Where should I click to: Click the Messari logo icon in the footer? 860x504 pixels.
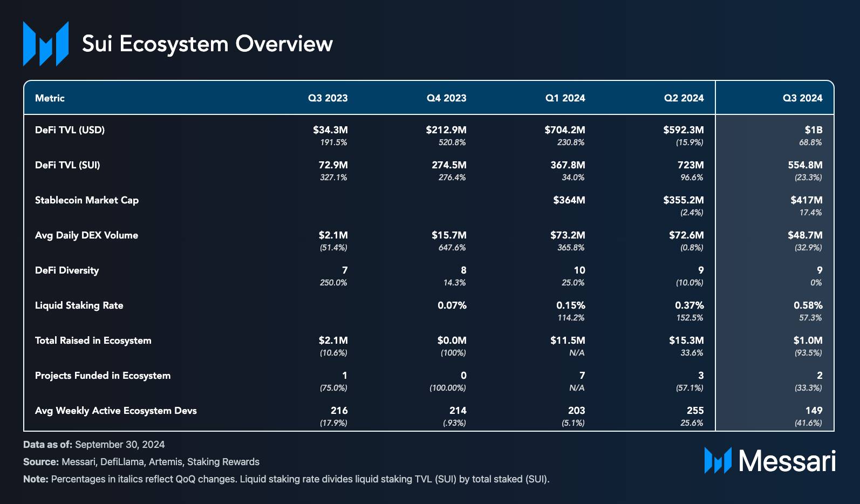coord(718,460)
